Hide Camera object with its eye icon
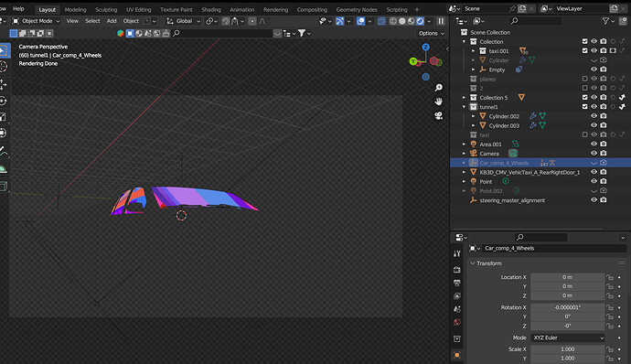 click(594, 153)
